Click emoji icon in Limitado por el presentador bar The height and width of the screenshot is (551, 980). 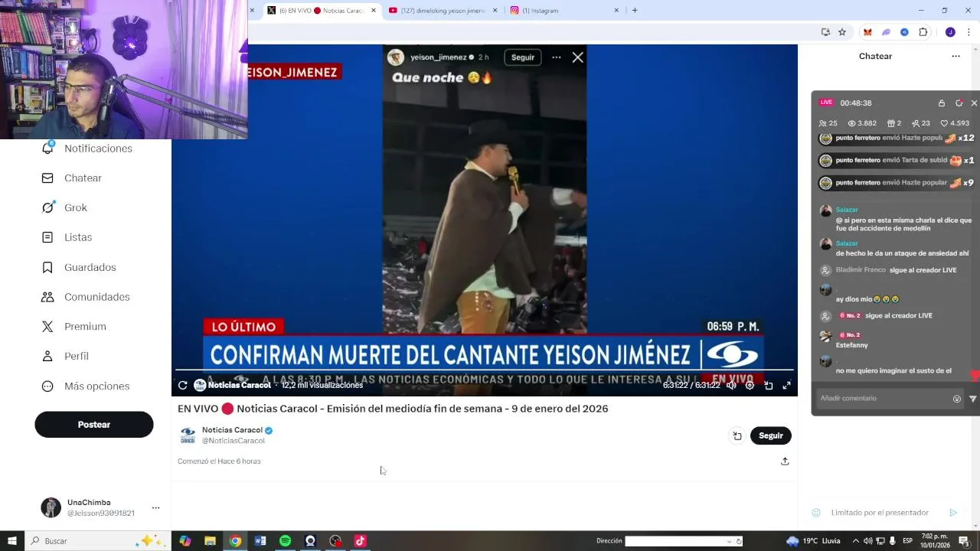[816, 513]
